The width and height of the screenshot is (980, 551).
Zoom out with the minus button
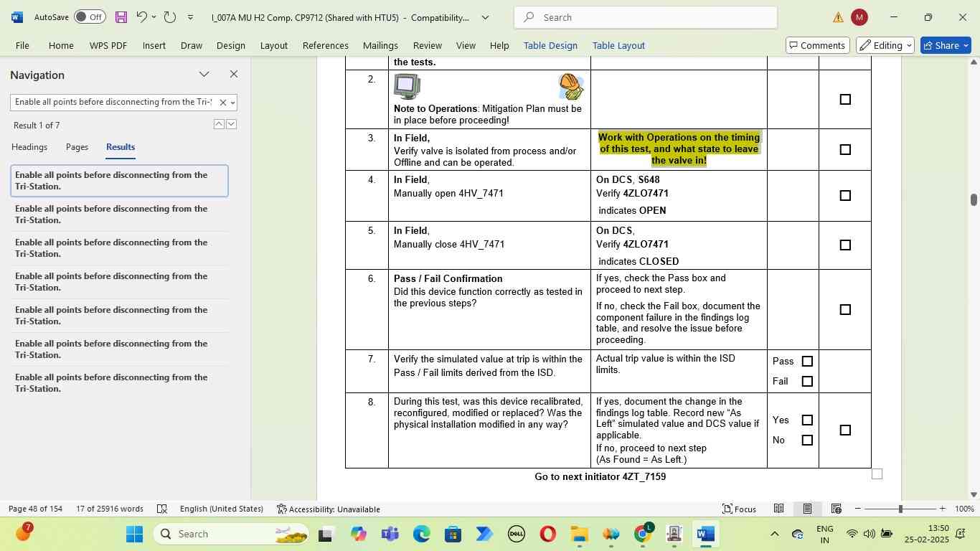[857, 509]
